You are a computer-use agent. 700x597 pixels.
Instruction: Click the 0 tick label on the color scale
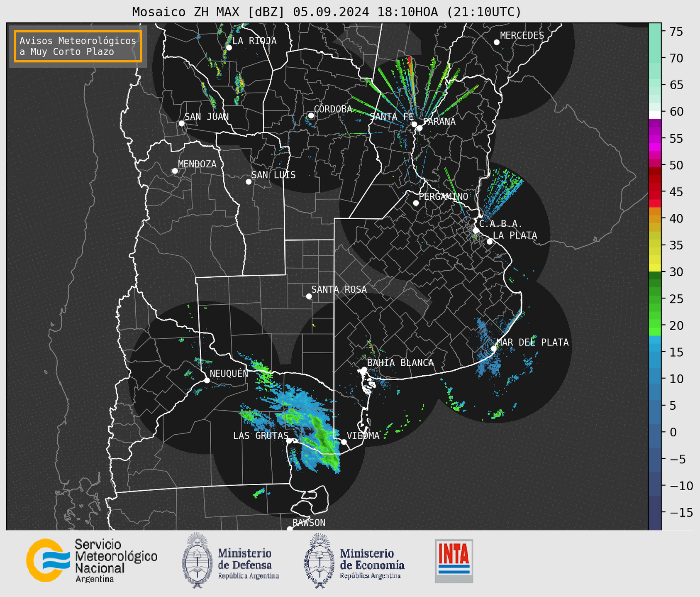click(673, 432)
